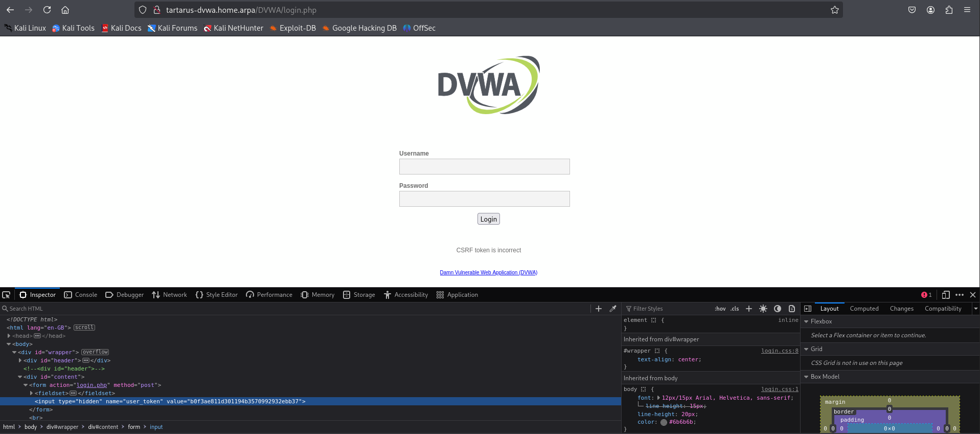Open Firefox account icon
The height and width of the screenshot is (434, 980).
pos(930,10)
